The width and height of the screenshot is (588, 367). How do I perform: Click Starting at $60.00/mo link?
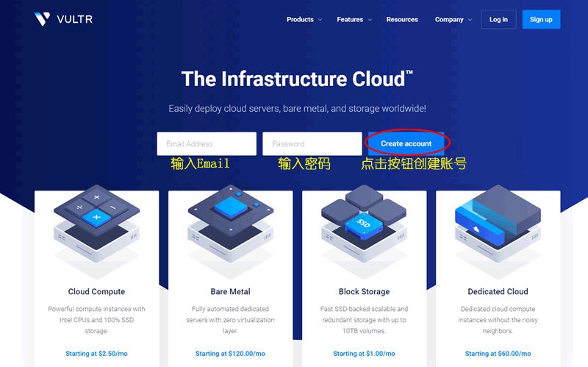pos(498,354)
